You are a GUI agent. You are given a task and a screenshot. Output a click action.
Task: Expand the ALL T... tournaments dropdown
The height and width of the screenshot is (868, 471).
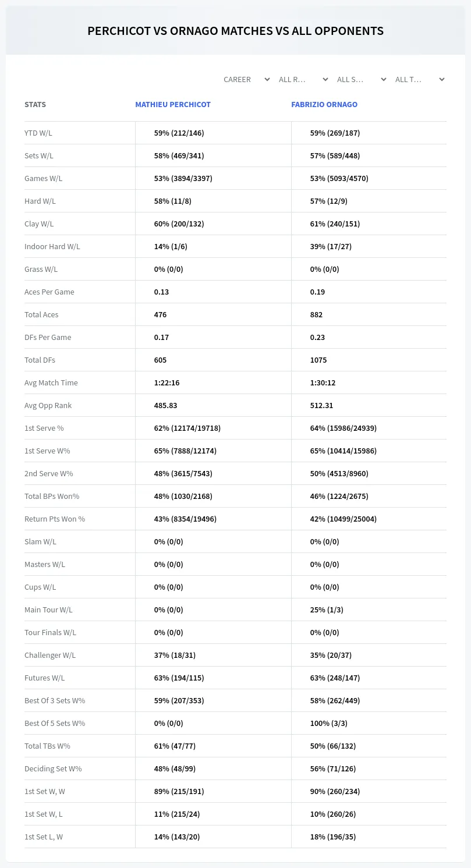(x=419, y=79)
